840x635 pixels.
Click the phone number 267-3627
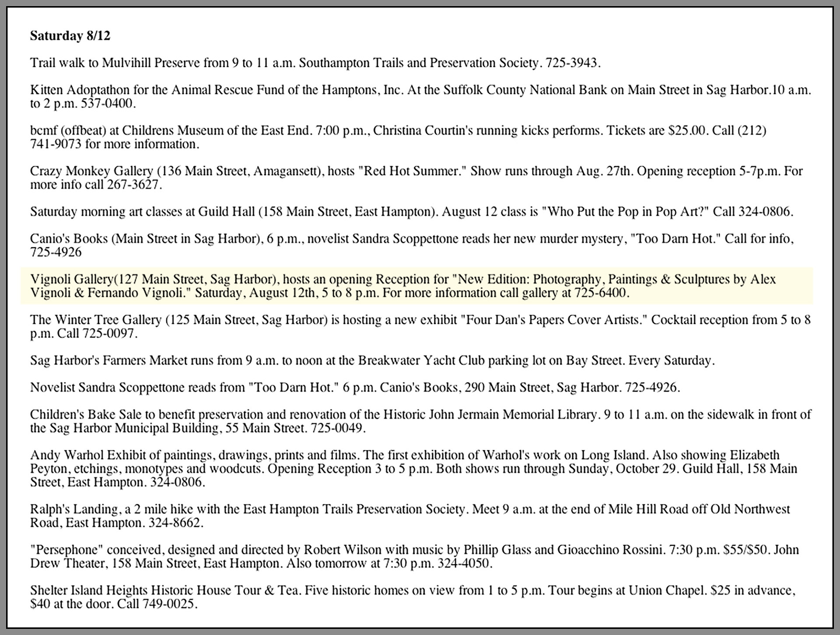[133, 185]
